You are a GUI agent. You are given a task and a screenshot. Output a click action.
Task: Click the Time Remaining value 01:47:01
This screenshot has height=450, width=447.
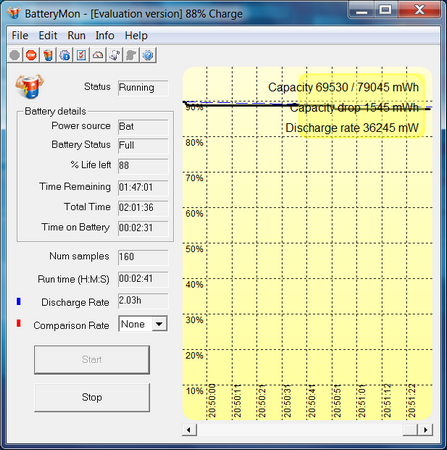pyautogui.click(x=143, y=187)
